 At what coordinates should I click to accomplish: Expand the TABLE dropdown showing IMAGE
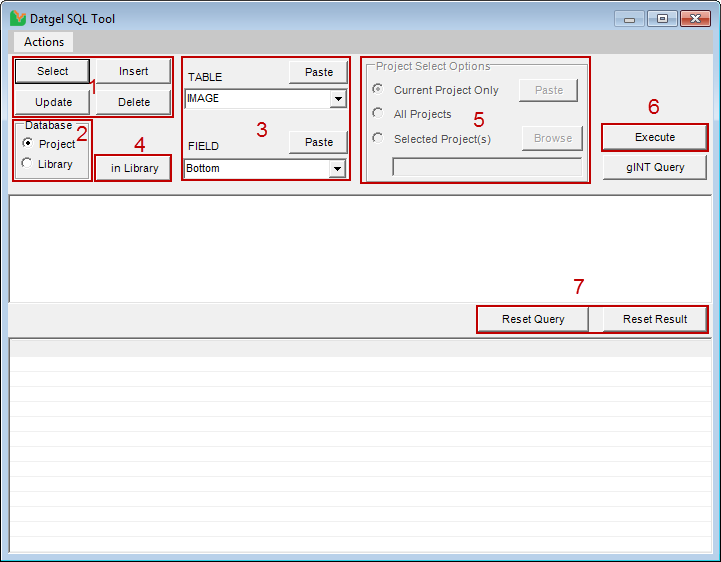[x=337, y=99]
